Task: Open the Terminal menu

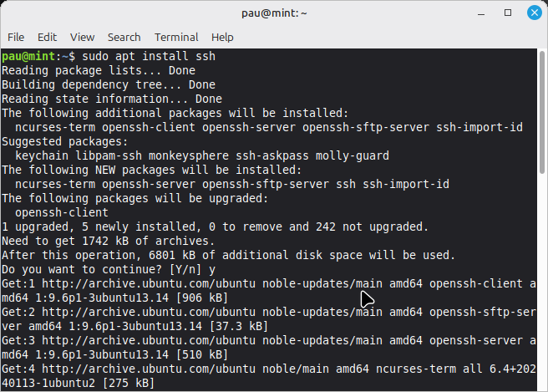Action: pyautogui.click(x=176, y=37)
